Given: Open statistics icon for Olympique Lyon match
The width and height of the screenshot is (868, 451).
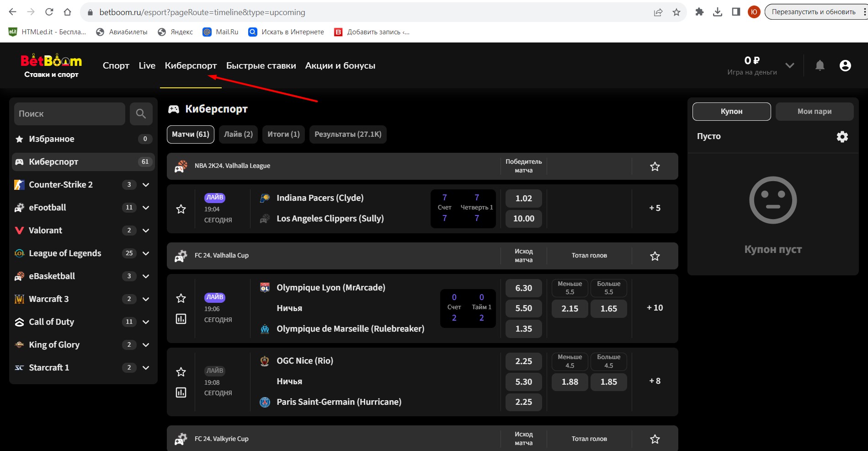Looking at the screenshot, I should pos(181,319).
